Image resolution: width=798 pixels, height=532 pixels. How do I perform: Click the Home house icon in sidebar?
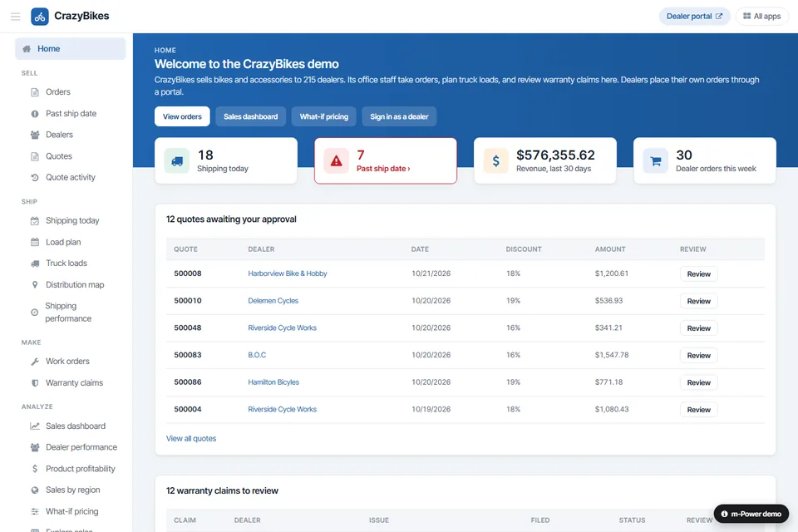coord(27,49)
